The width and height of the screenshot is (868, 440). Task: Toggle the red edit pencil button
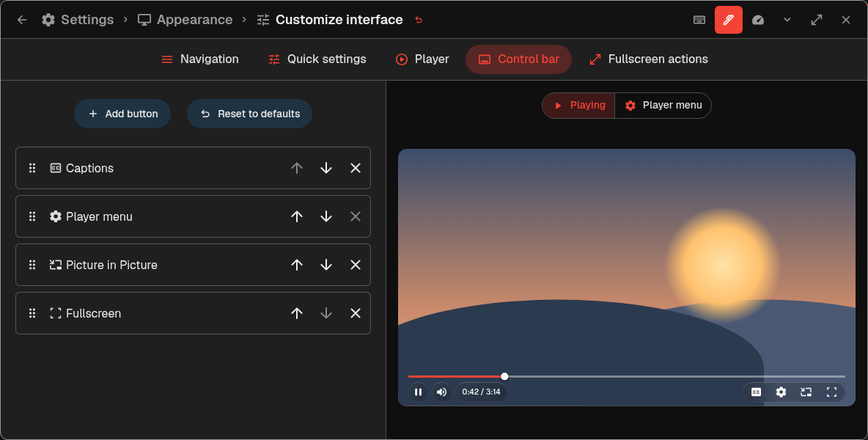(729, 20)
